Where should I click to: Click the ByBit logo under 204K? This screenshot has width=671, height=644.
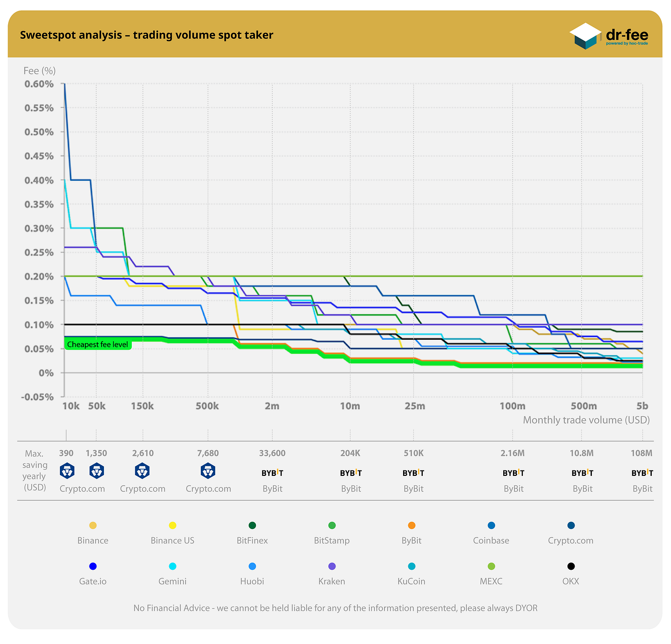coord(351,473)
